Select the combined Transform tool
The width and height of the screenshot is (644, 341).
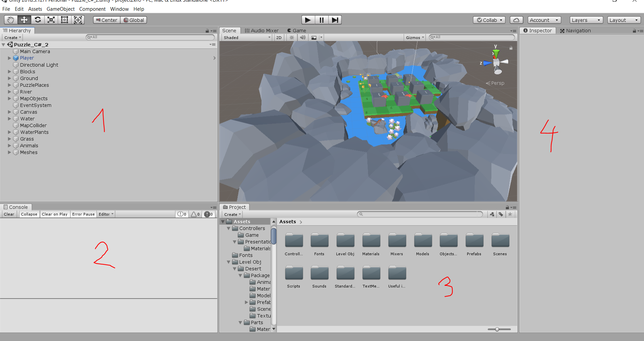[78, 20]
